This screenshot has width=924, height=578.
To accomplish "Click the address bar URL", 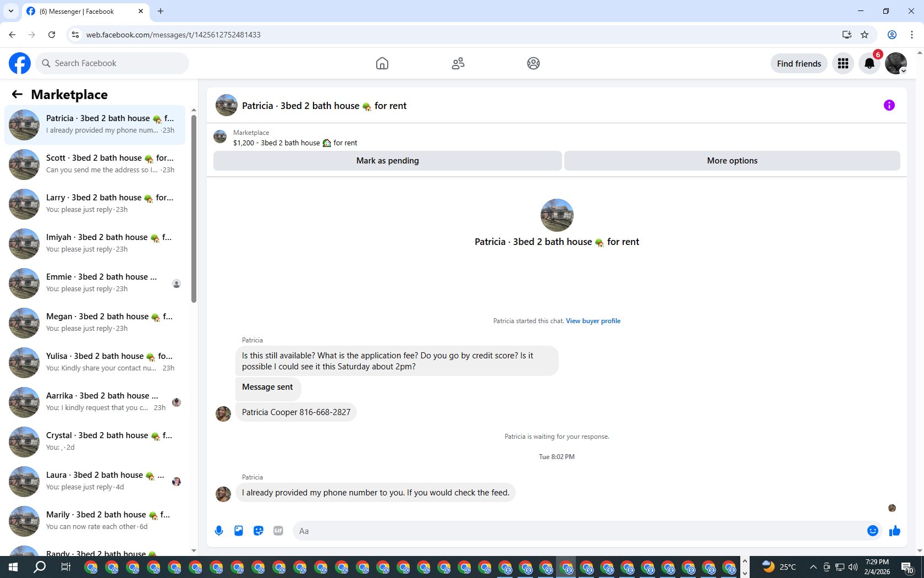I will 173,35.
